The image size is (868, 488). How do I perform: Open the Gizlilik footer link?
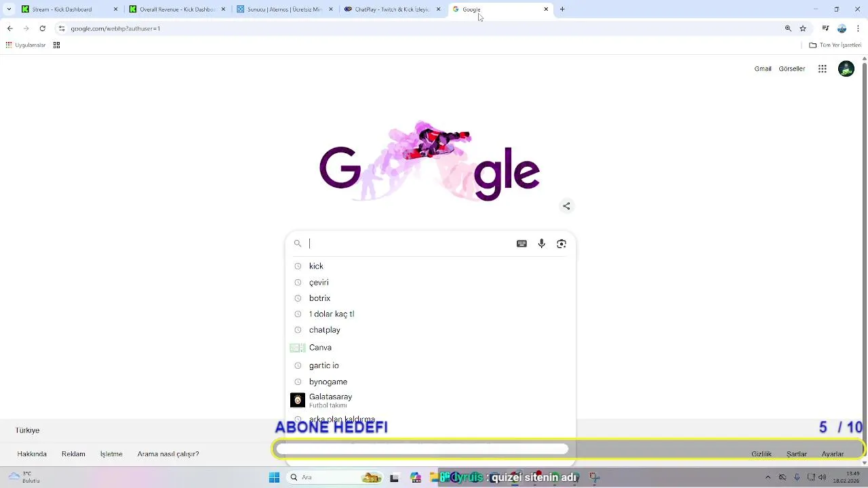(762, 454)
